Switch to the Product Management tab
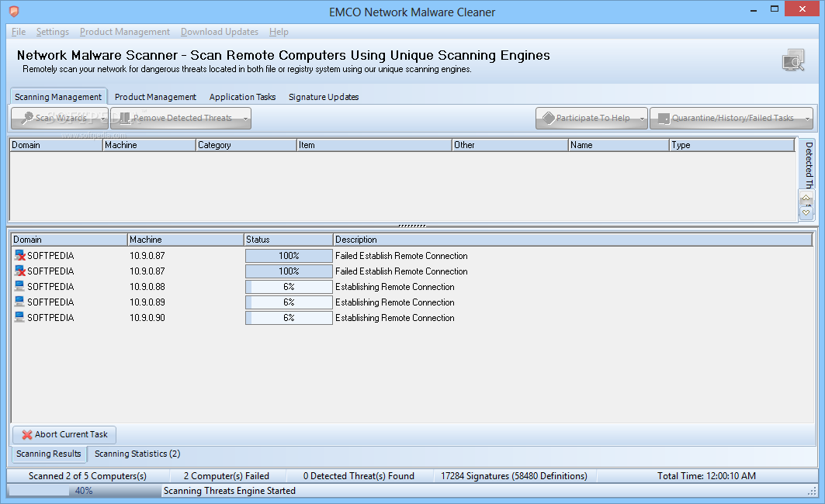This screenshot has height=504, width=825. click(155, 97)
